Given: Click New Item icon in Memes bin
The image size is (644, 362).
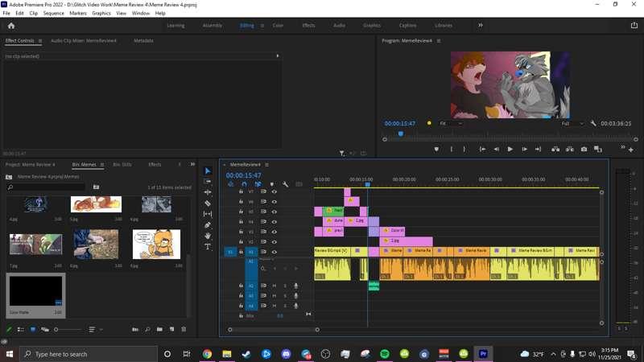Looking at the screenshot, I should pyautogui.click(x=171, y=329).
